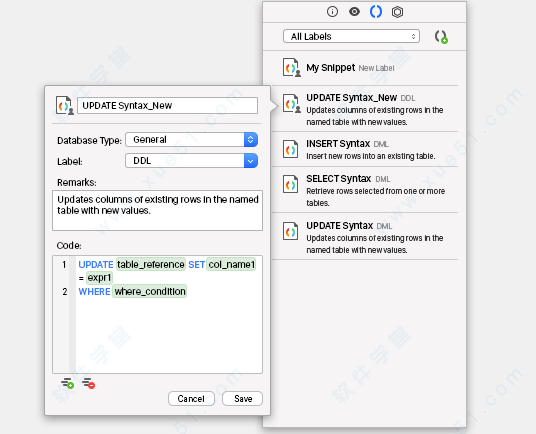Select the My Snippet entry
The width and height of the screenshot is (536, 434).
[365, 68]
